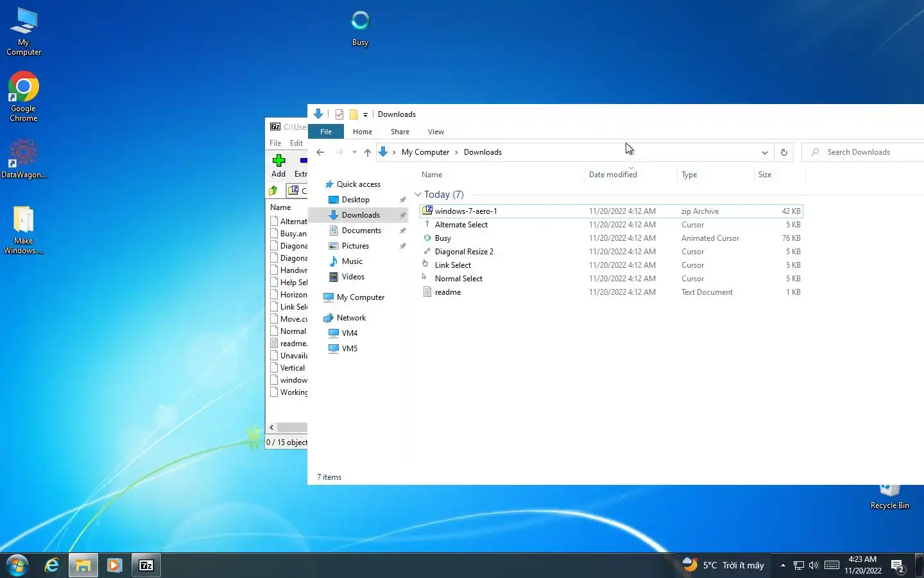924x578 pixels.
Task: Open File tab in Explorer ribbon
Action: [x=326, y=132]
